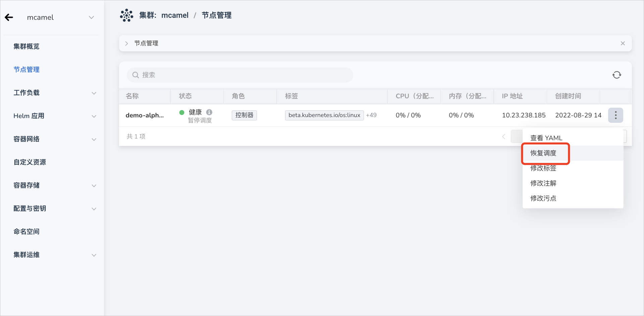Click IP address 10.23.238.185

524,115
